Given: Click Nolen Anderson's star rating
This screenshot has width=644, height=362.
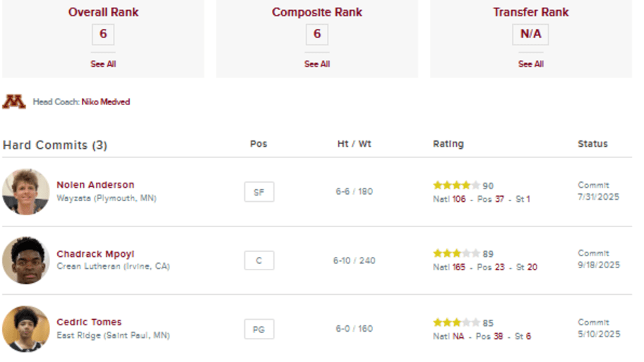Looking at the screenshot, I should point(456,186).
